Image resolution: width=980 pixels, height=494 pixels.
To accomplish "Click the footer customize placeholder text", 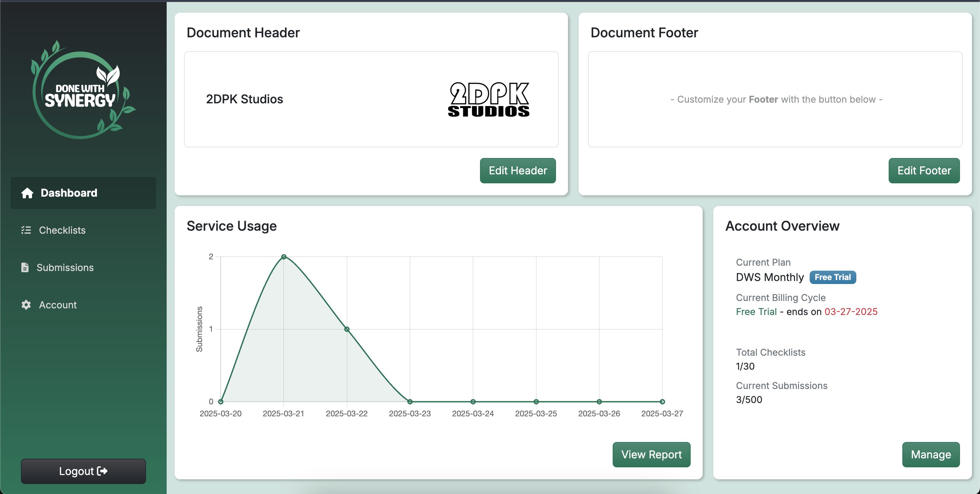I will pyautogui.click(x=776, y=99).
